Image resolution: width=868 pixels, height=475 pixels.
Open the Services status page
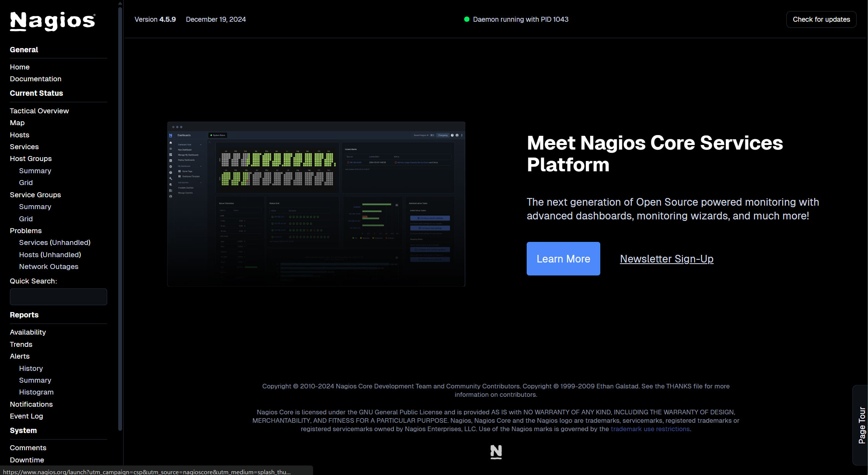[x=24, y=147]
